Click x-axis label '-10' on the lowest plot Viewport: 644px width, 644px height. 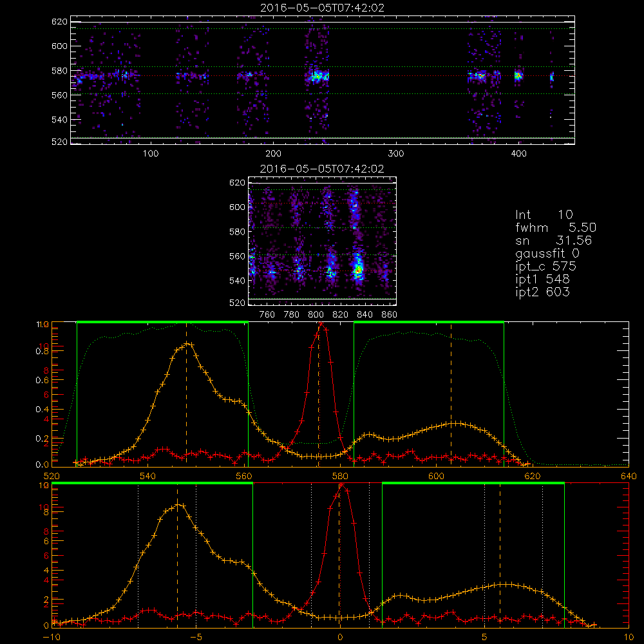(x=52, y=638)
